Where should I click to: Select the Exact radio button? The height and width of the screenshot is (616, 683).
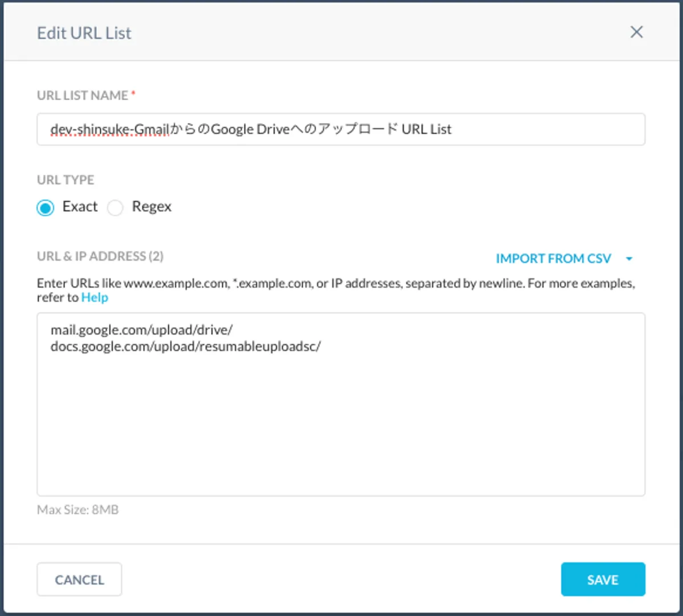[46, 208]
